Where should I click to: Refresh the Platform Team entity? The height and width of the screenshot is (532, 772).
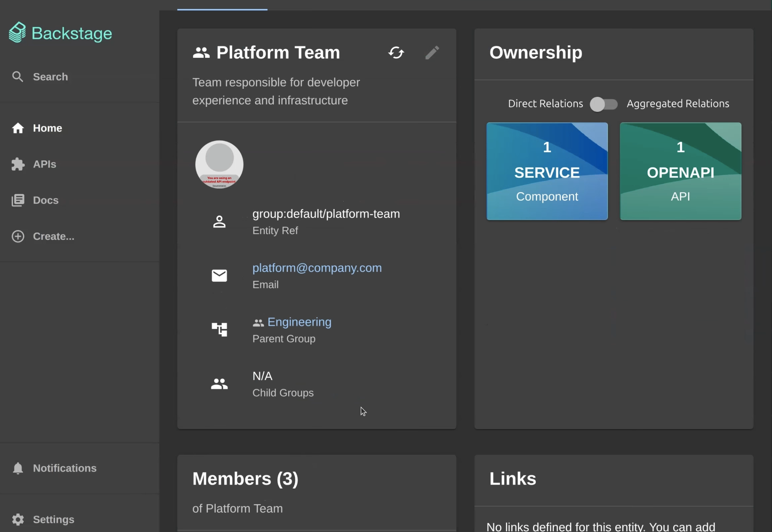[396, 53]
